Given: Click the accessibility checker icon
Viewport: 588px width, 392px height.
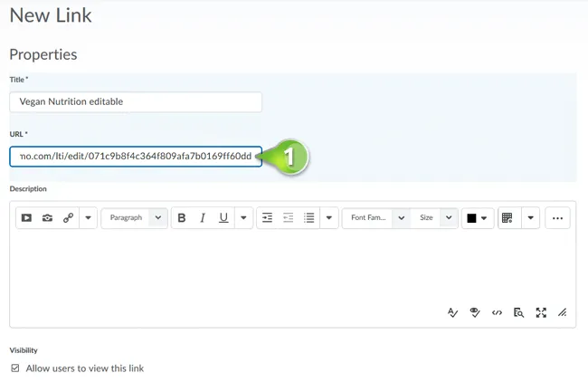Looking at the screenshot, I should (x=475, y=312).
